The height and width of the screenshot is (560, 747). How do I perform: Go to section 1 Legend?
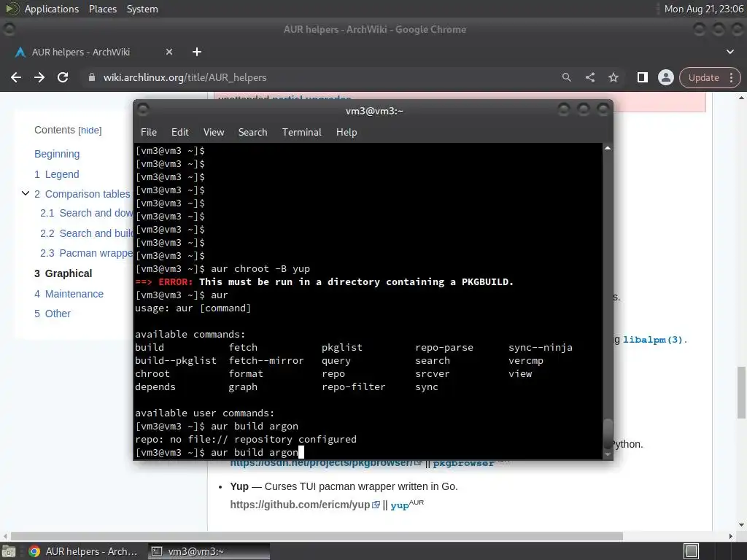[57, 174]
